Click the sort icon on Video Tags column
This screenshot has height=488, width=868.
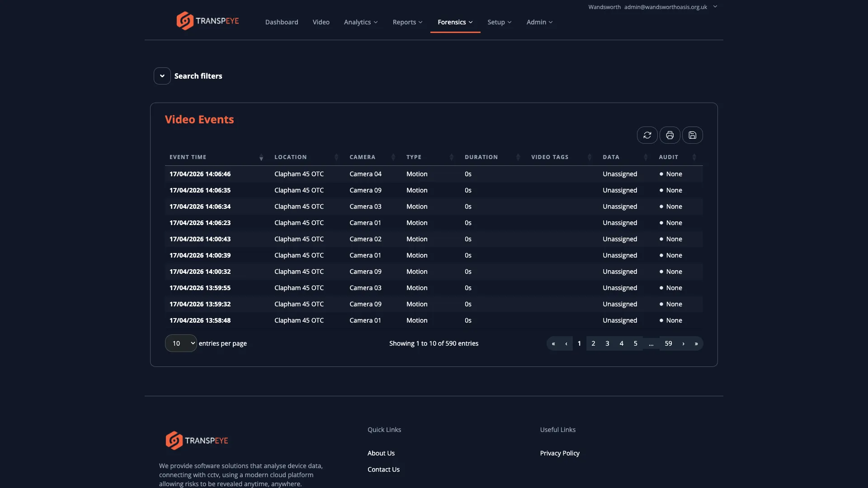click(589, 157)
